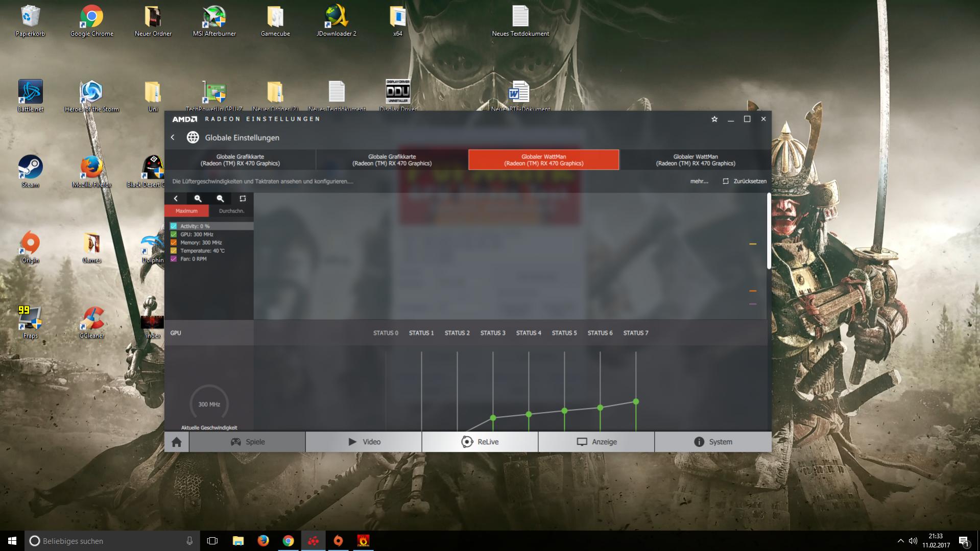The height and width of the screenshot is (551, 980).
Task: Open the notification center icon
Action: tap(964, 541)
